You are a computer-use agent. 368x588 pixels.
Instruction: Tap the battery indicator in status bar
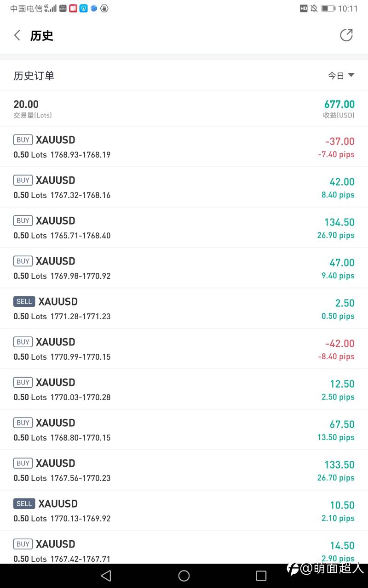pyautogui.click(x=328, y=8)
